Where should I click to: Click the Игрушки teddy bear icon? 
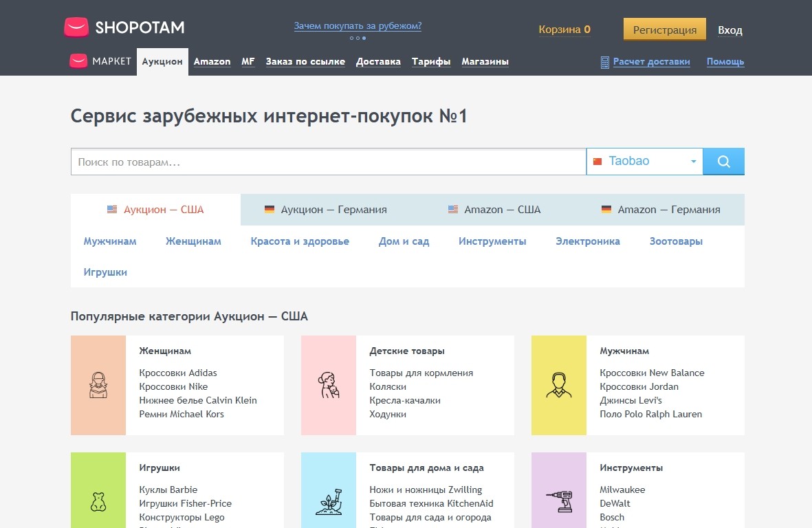tap(98, 502)
